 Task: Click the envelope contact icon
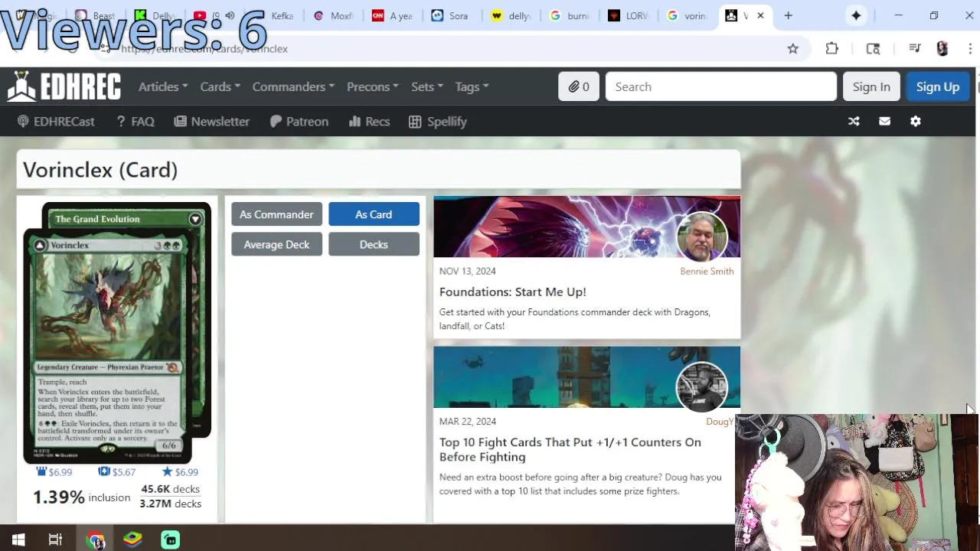coord(884,121)
